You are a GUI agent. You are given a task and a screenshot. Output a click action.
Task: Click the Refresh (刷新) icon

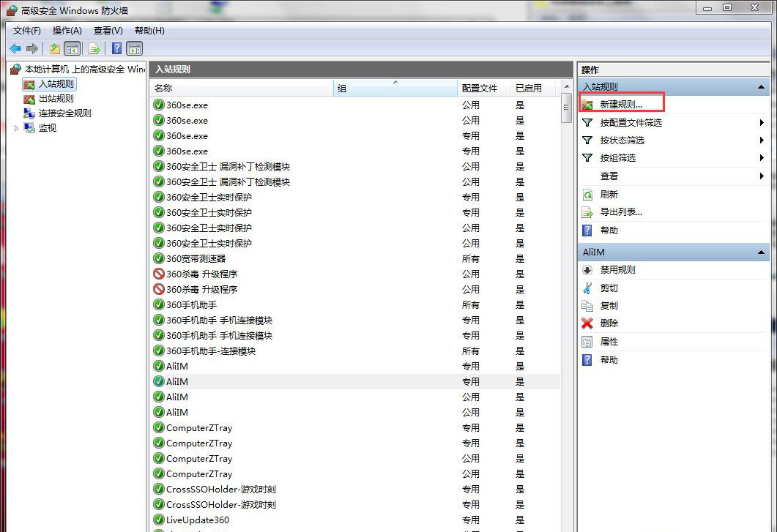point(587,194)
